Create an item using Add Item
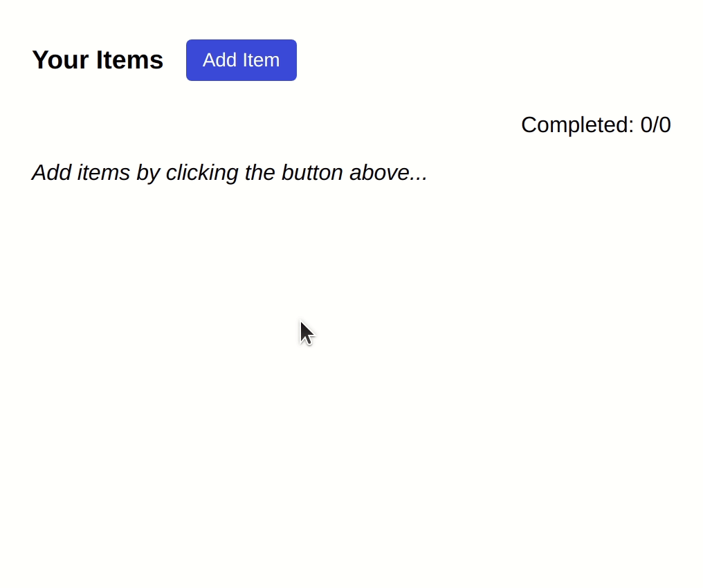Screen dimensions: 703x588 pos(241,60)
